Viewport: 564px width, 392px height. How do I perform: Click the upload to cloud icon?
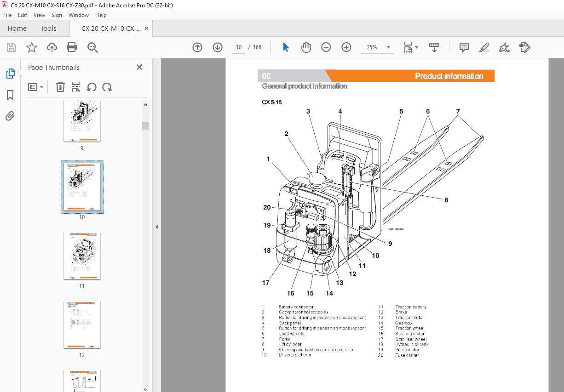[x=52, y=47]
